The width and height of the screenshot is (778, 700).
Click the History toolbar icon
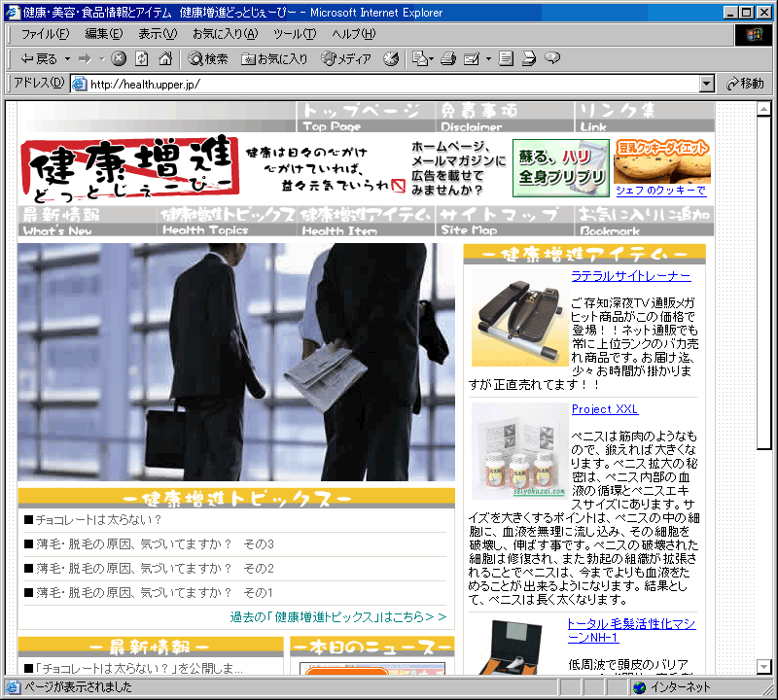[x=391, y=59]
